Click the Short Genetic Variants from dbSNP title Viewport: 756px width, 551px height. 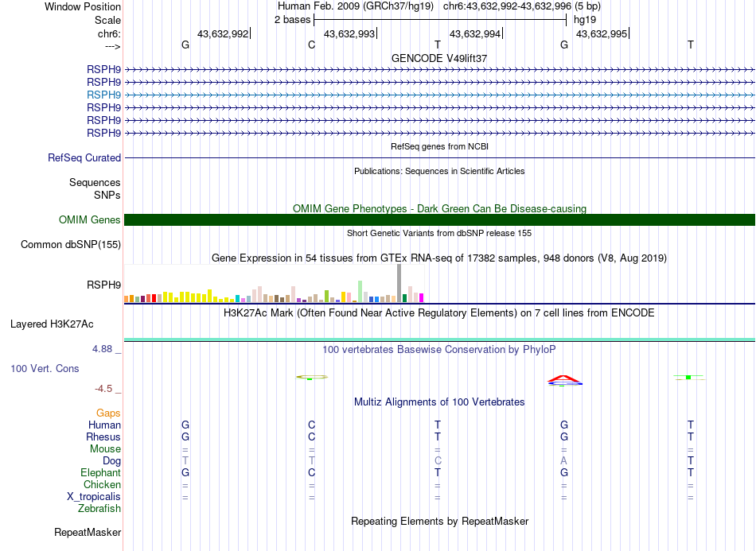tap(439, 233)
